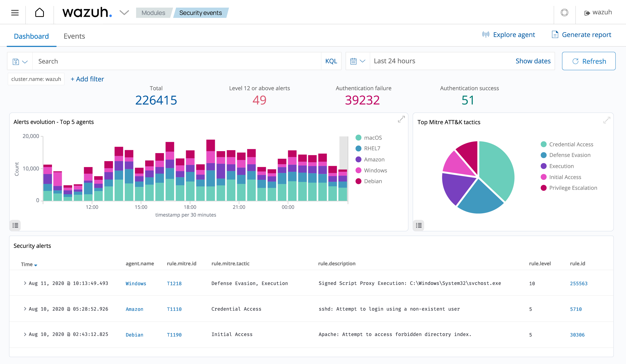Image resolution: width=626 pixels, height=364 pixels.
Task: Click the rule.mitre.id column header
Action: click(x=182, y=264)
